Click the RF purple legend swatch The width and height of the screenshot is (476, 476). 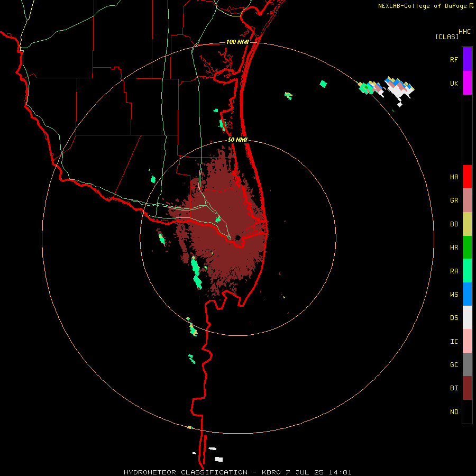coord(467,59)
